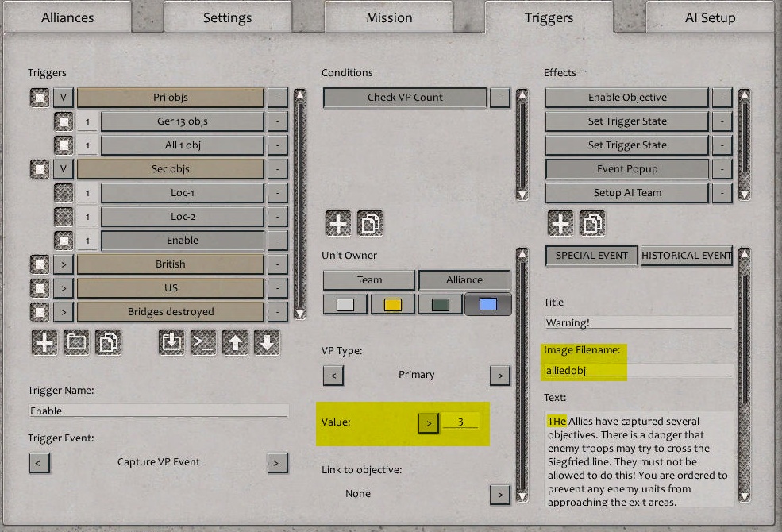
Task: Open the Alliances tab
Action: [x=67, y=18]
